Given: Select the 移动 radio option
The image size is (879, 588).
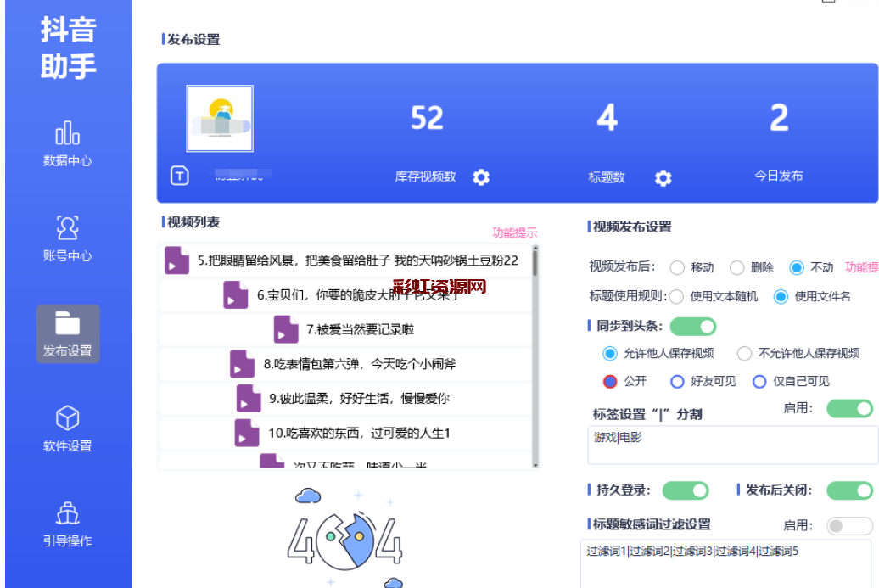Looking at the screenshot, I should [x=677, y=268].
